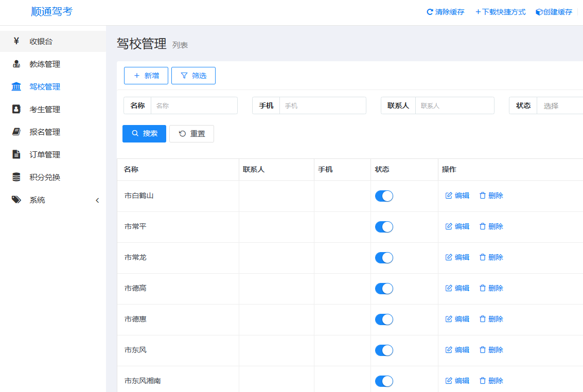The height and width of the screenshot is (392, 583).
Task: Click the edit pencil icon for 市白鹤山
Action: pos(449,195)
